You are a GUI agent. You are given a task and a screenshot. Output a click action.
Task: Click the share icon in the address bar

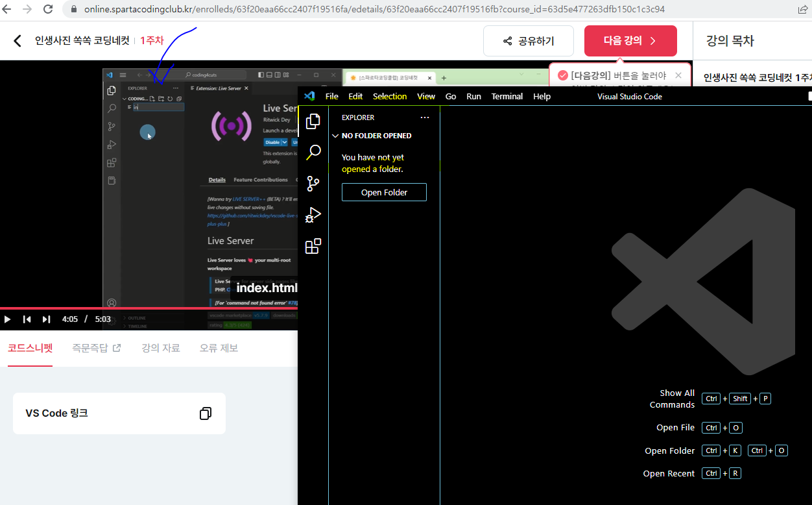[x=802, y=10]
